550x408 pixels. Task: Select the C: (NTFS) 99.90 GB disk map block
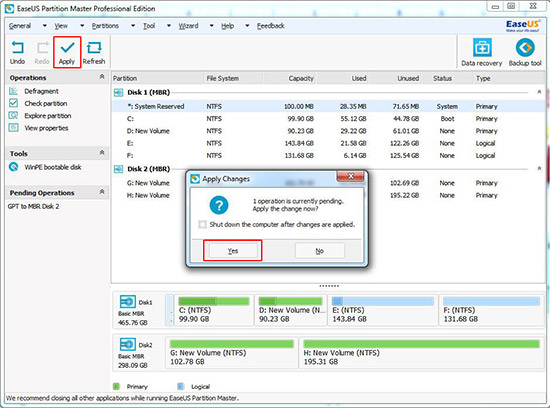[214, 310]
